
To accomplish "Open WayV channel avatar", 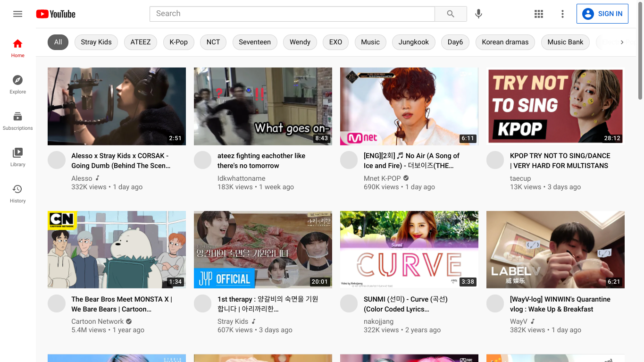I will point(495,303).
